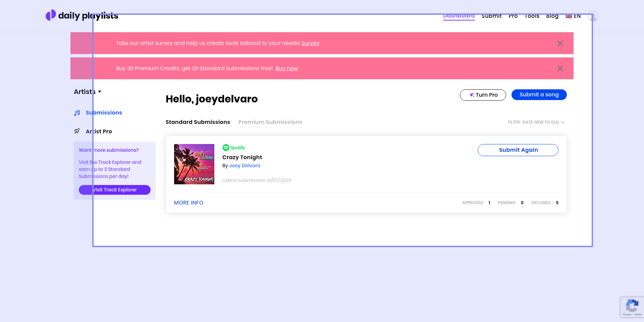Dismiss the artist survey banner
The width and height of the screenshot is (644, 322).
click(x=560, y=43)
